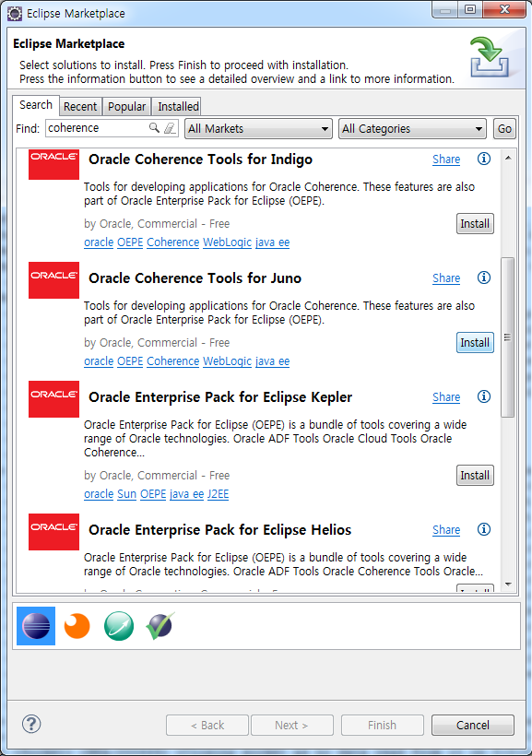Image resolution: width=532 pixels, height=756 pixels.
Task: Click title Oracle Enterprise Pack for Eclipse Helios
Action: (220, 530)
